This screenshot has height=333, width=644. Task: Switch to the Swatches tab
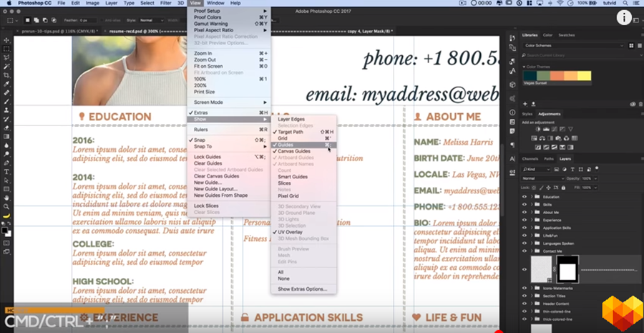click(566, 34)
